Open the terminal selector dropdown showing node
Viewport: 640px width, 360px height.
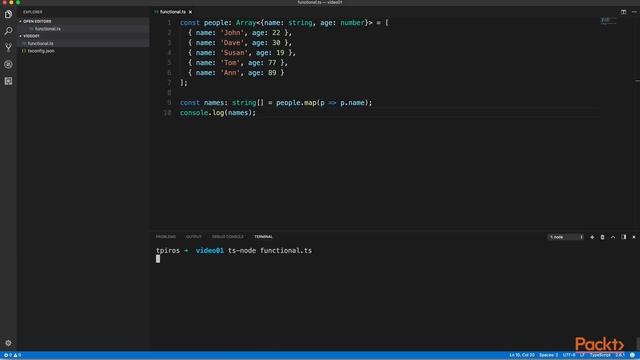565,237
